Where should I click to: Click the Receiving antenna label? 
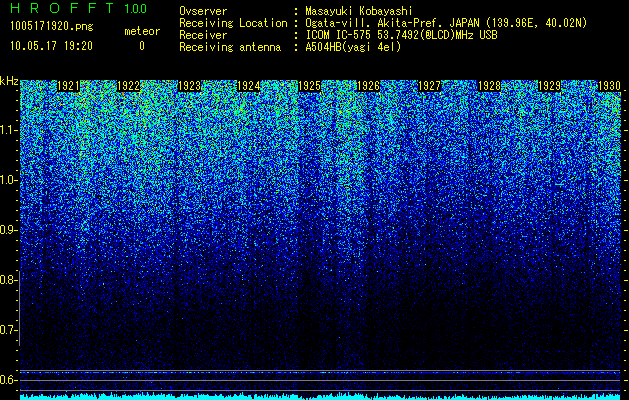click(x=230, y=47)
